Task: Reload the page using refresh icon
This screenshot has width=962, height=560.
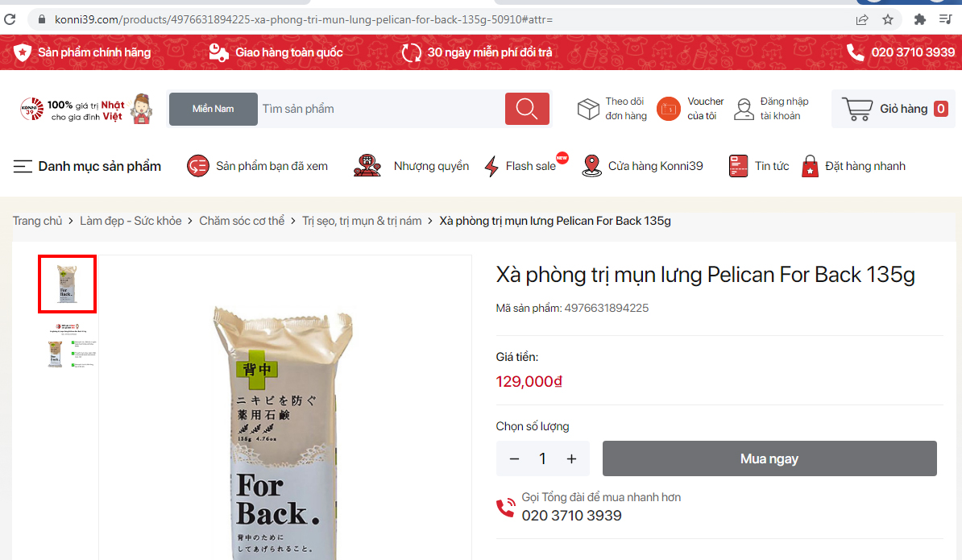Action: (10, 19)
